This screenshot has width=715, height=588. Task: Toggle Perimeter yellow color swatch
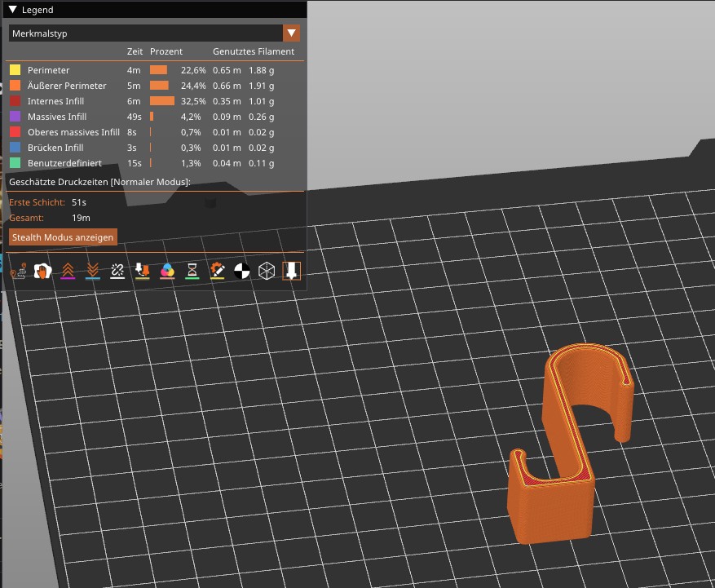[15, 70]
